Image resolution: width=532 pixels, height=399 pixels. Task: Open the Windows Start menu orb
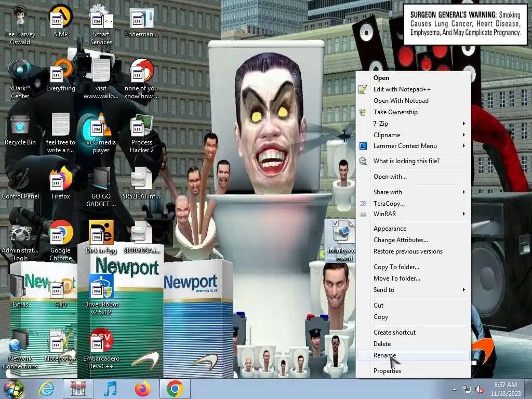(14, 389)
